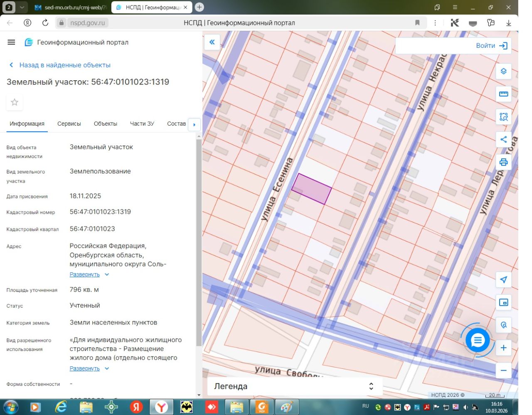Go back with browser back arrow
This screenshot has height=415, width=532.
click(10, 23)
